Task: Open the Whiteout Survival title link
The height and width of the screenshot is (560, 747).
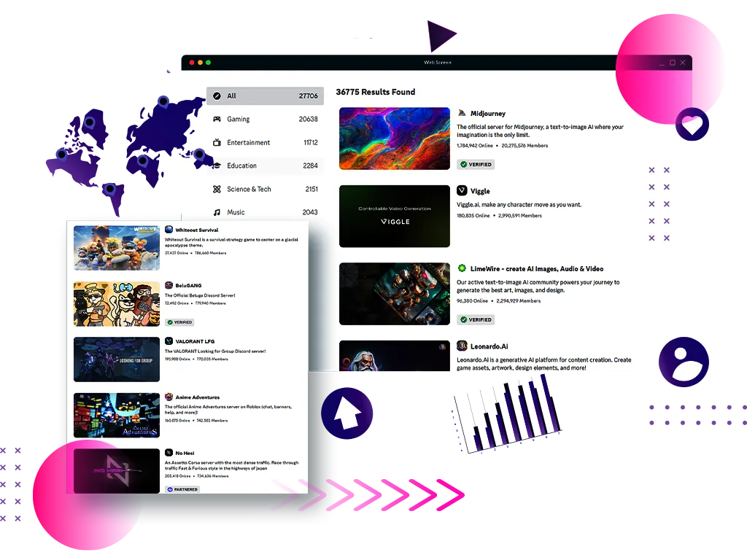Action: click(197, 230)
